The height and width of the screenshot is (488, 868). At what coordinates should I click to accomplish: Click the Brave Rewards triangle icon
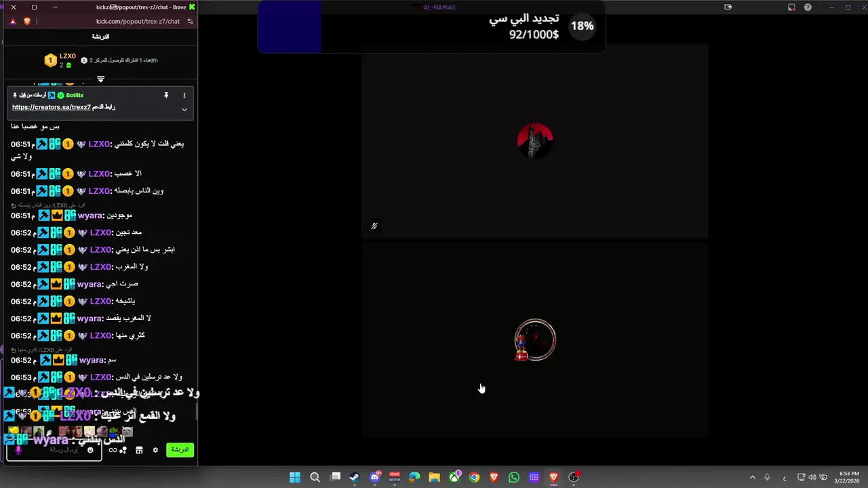pyautogui.click(x=13, y=21)
